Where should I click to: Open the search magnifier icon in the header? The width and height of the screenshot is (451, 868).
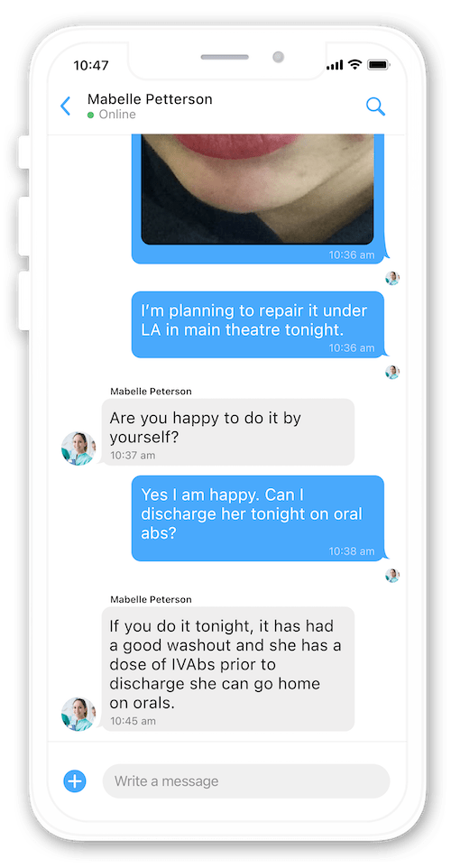coord(375,106)
